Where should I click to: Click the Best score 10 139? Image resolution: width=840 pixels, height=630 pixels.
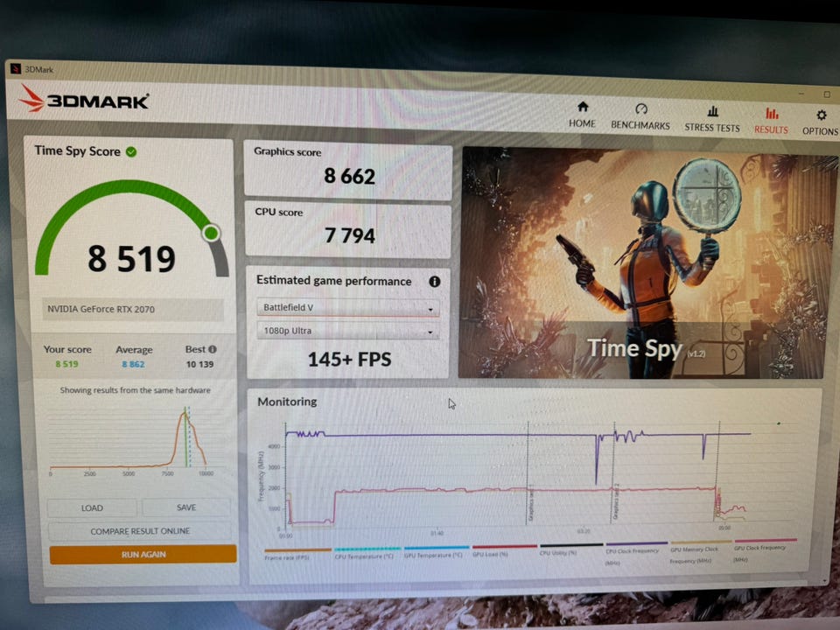coord(199,364)
